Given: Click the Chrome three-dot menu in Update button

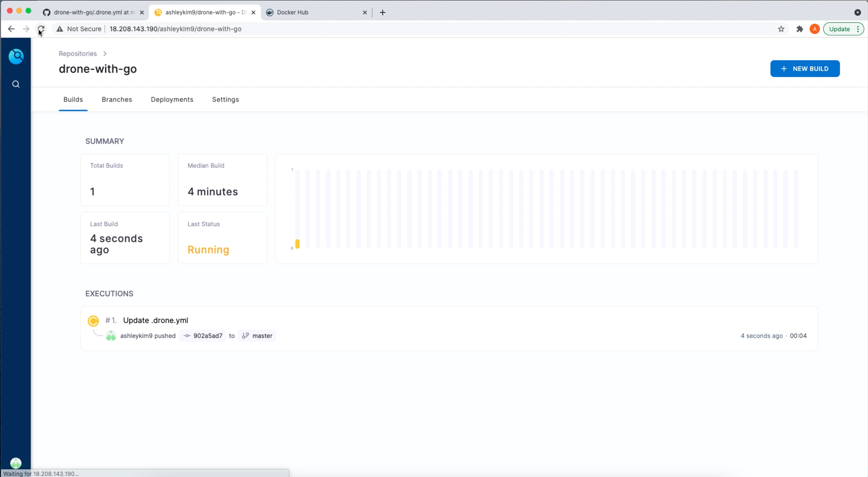Looking at the screenshot, I should pos(858,29).
